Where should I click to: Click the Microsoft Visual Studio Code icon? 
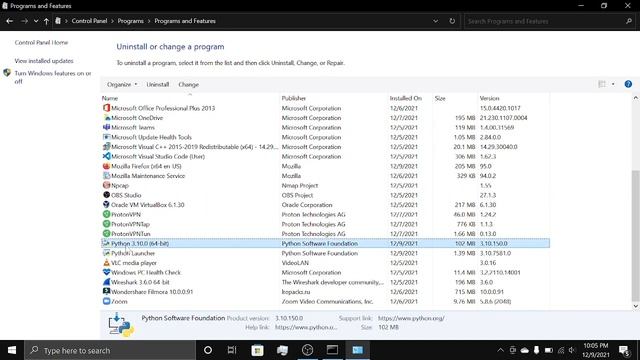coord(106,156)
